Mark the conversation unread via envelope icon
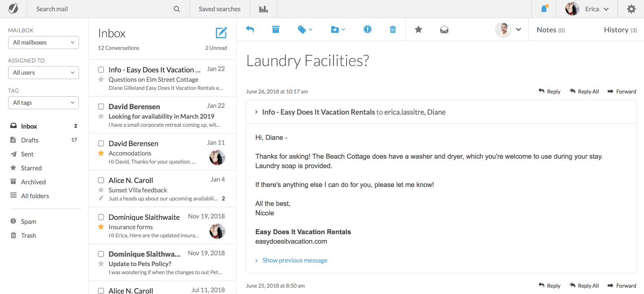Screen dimensions: 644x294 444,29
